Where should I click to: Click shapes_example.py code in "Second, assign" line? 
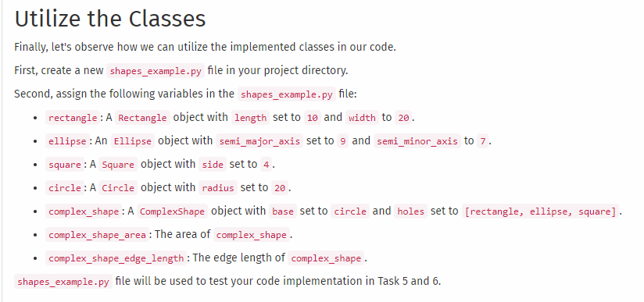click(287, 94)
